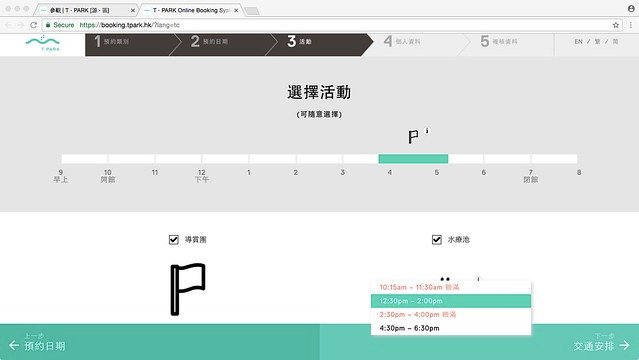
Task: Open the info icon beside the timeline flag
Action: pos(427,131)
